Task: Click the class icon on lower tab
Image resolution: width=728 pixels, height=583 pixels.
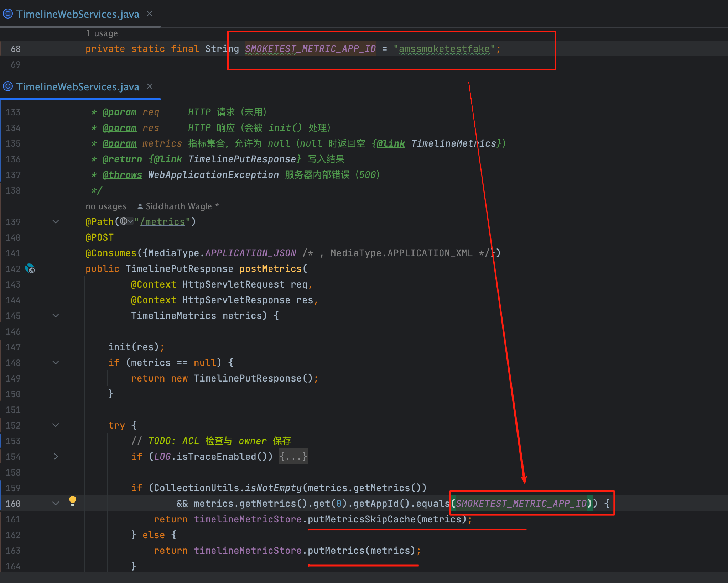Action: [x=8, y=86]
